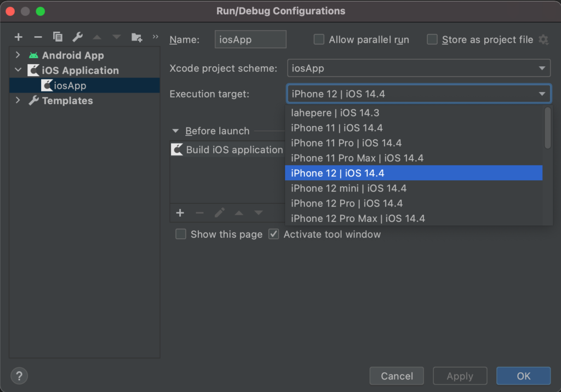Click the Copy Configuration icon
This screenshot has height=392, width=561.
click(x=58, y=37)
